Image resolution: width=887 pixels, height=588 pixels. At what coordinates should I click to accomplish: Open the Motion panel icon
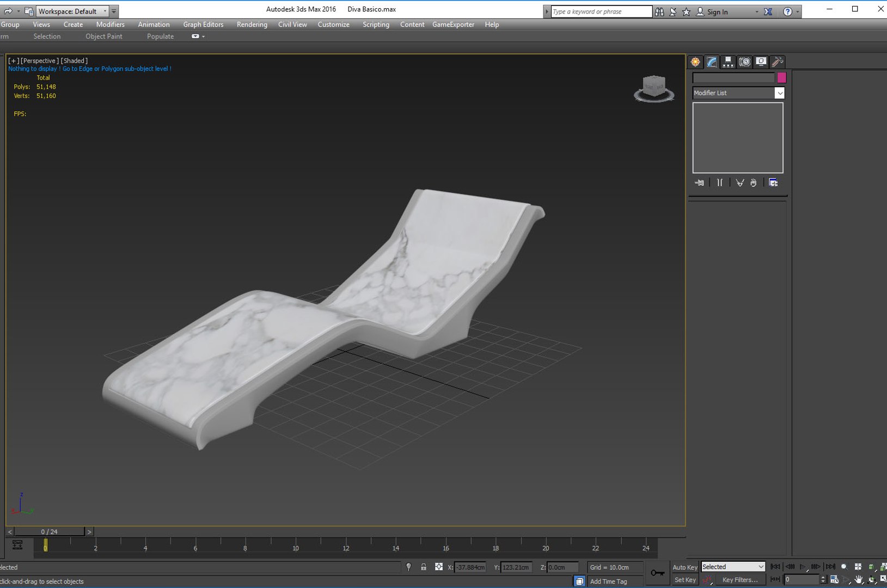tap(744, 62)
